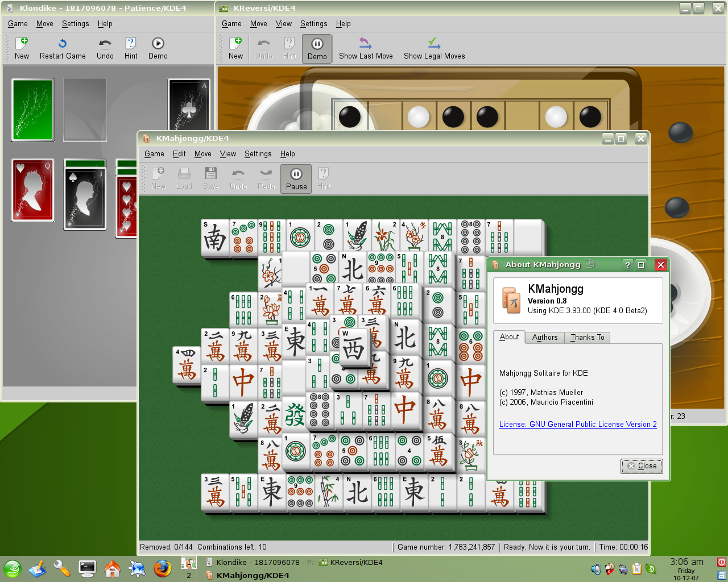Click Undo in Klondike Patience toolbar
This screenshot has height=582, width=728.
point(105,48)
